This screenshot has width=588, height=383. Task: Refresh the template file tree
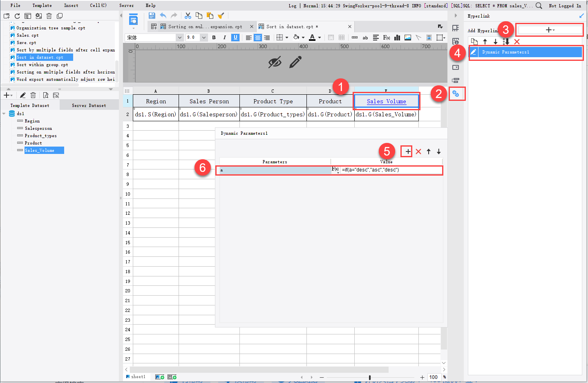pos(17,16)
